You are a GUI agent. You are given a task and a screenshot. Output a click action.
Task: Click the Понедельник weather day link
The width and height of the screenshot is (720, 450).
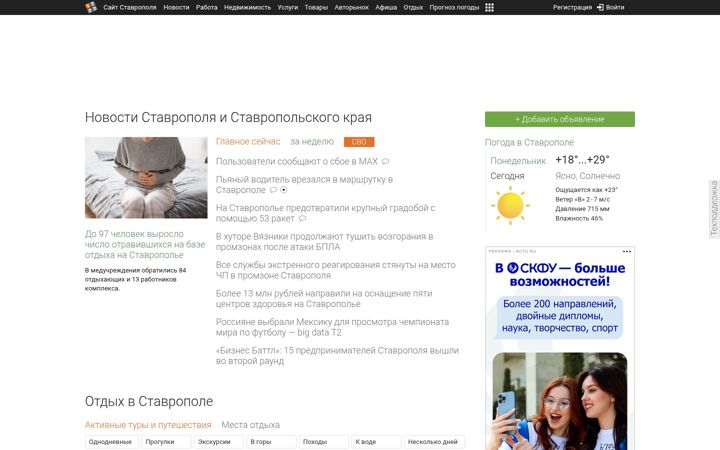pos(518,161)
